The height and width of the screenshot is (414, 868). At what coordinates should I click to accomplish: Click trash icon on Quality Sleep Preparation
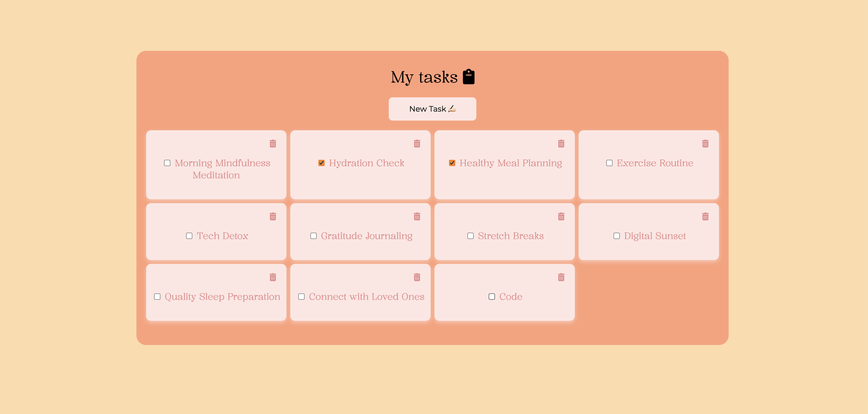coord(273,277)
